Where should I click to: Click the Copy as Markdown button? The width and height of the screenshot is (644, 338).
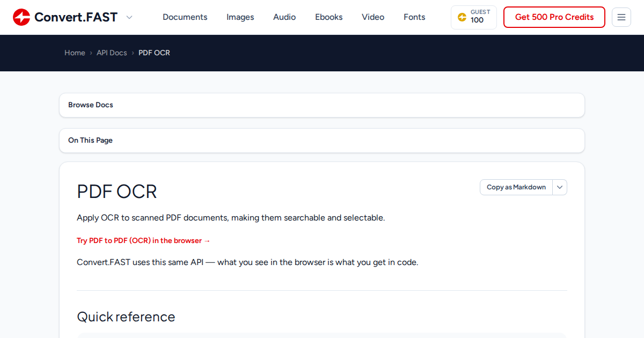(516, 187)
